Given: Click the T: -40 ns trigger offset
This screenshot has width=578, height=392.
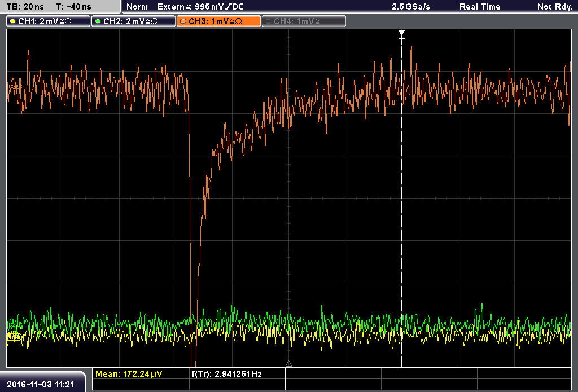Looking at the screenshot, I should point(74,7).
